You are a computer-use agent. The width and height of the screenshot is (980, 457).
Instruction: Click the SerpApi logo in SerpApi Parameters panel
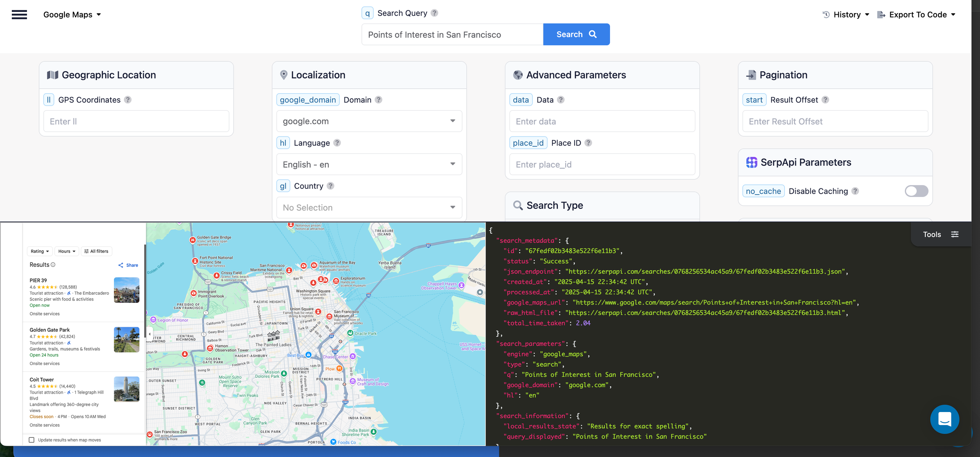(x=751, y=162)
